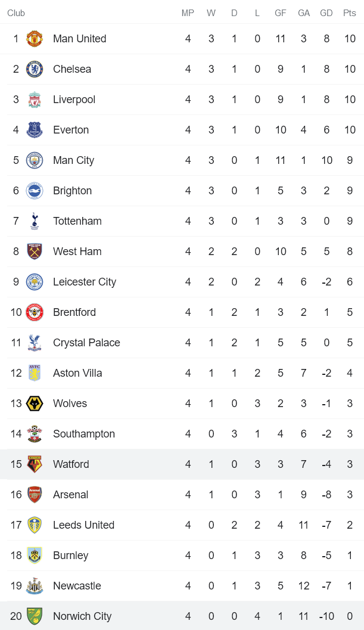This screenshot has height=630, width=364.
Task: Open the Man City team link
Action: 73,160
